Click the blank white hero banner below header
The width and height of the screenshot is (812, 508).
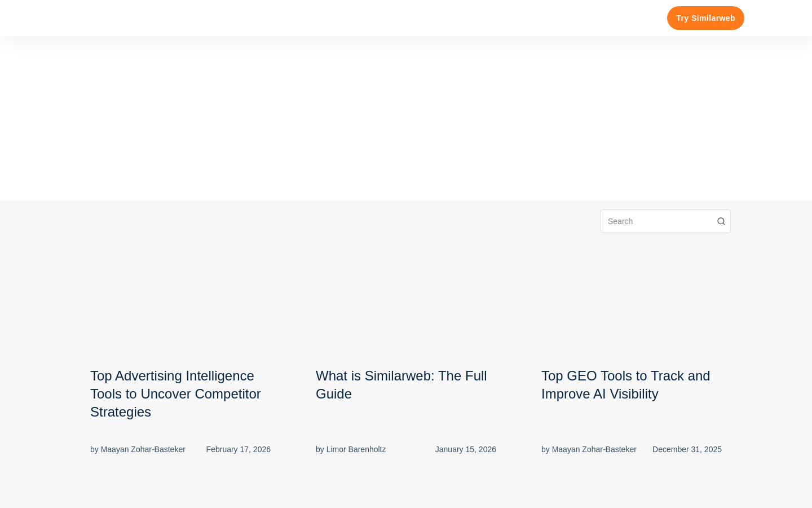tap(406, 118)
